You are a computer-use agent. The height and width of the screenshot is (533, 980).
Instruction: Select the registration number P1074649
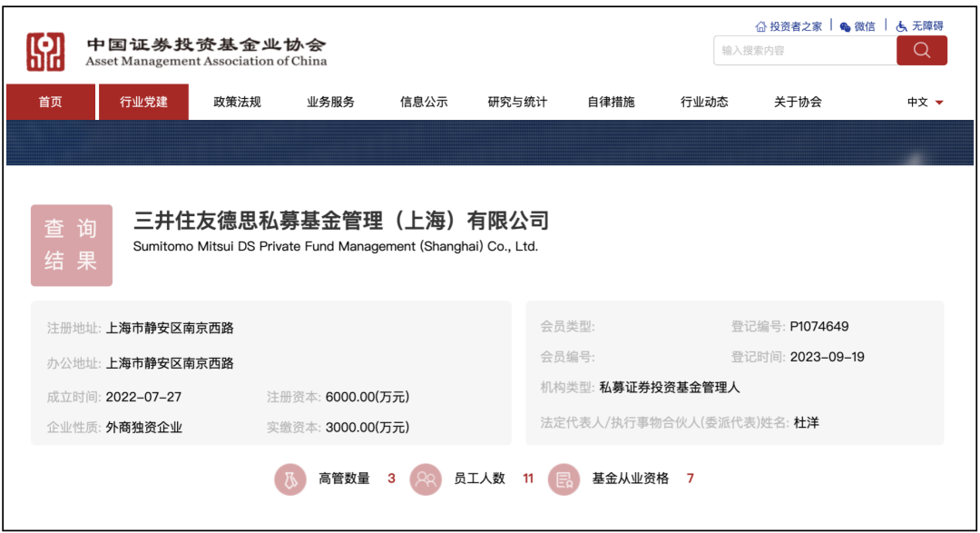point(819,327)
